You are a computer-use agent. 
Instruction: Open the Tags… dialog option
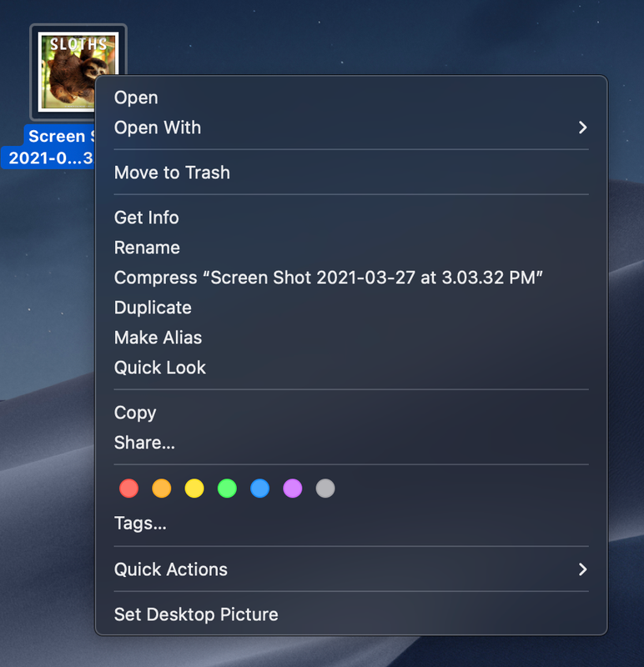[x=140, y=524]
